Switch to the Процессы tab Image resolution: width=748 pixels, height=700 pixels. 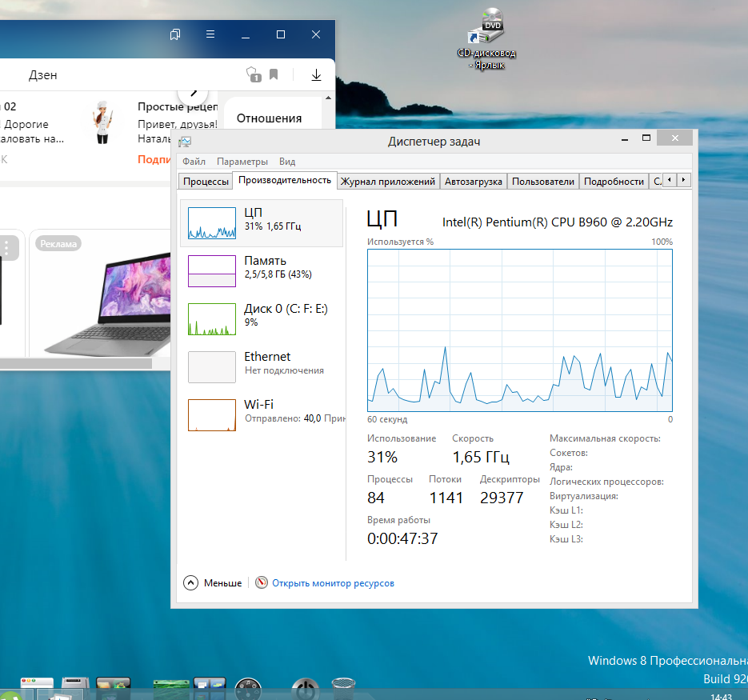coord(206,182)
